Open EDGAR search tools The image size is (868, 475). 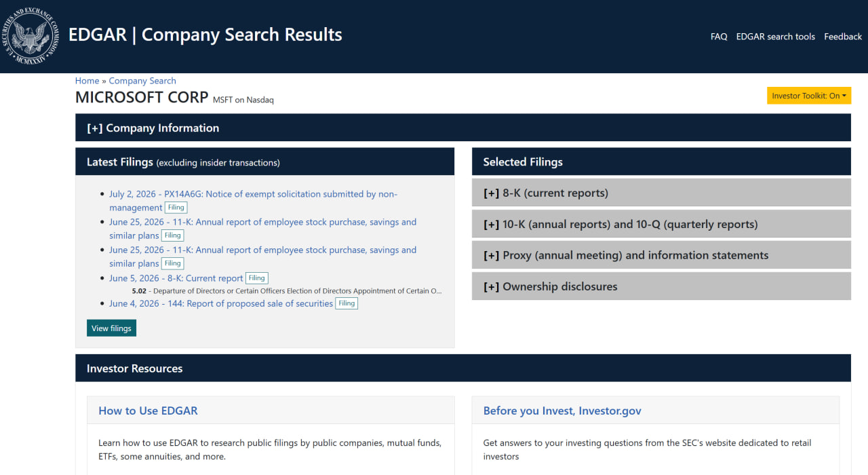tap(776, 37)
